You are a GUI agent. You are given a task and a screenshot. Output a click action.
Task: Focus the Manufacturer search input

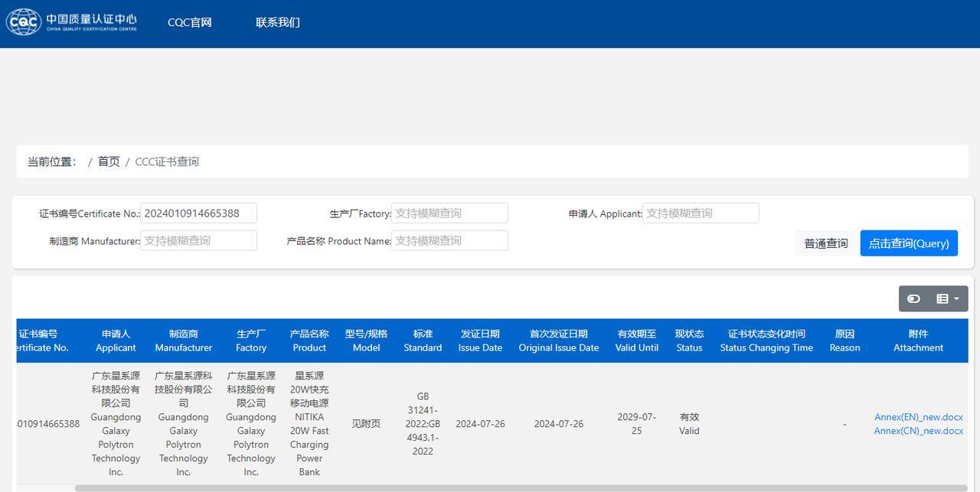[x=199, y=240]
